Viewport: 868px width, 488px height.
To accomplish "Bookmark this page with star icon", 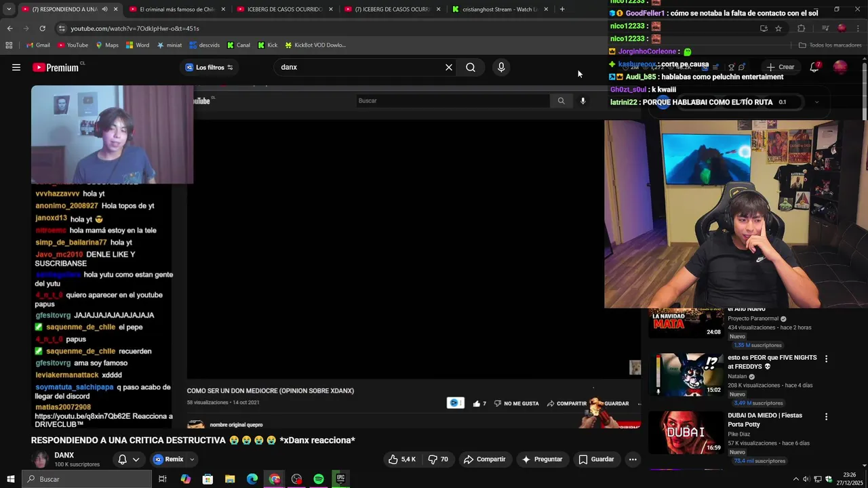I will 778,28.
